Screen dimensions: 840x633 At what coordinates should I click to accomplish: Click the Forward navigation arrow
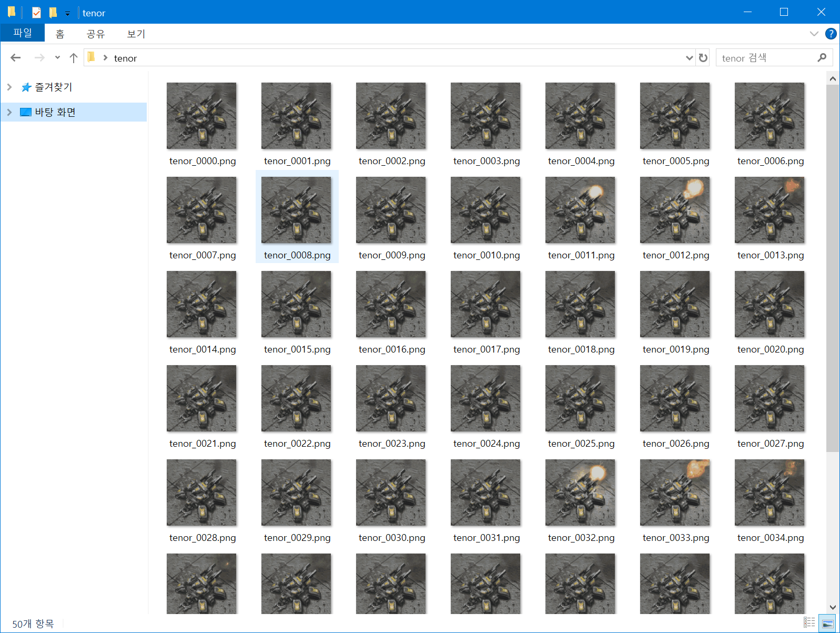point(39,58)
